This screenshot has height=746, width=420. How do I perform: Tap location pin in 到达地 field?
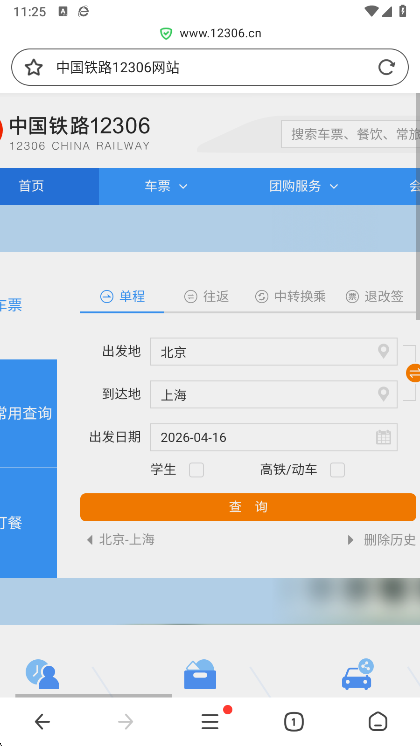pos(383,394)
